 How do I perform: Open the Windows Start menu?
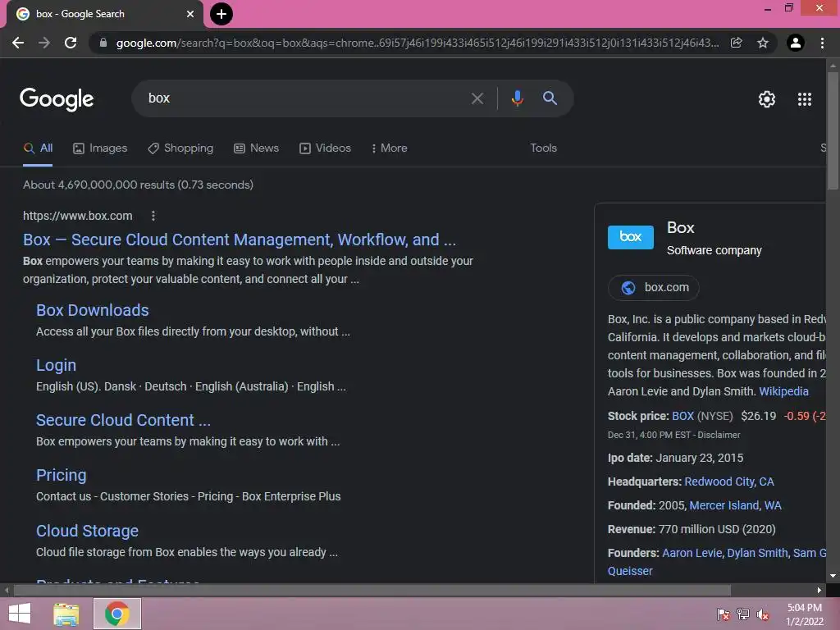point(20,614)
